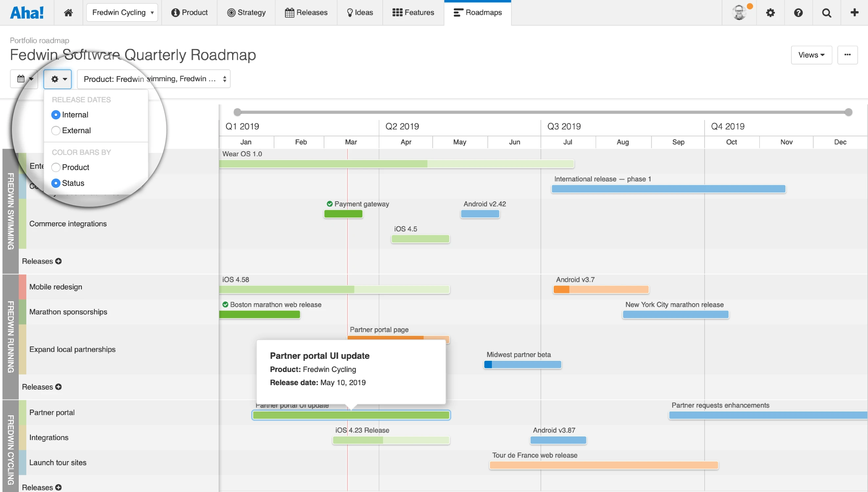Open the Fredwin Cycling workspace dropdown
The width and height of the screenshot is (868, 492).
(122, 12)
